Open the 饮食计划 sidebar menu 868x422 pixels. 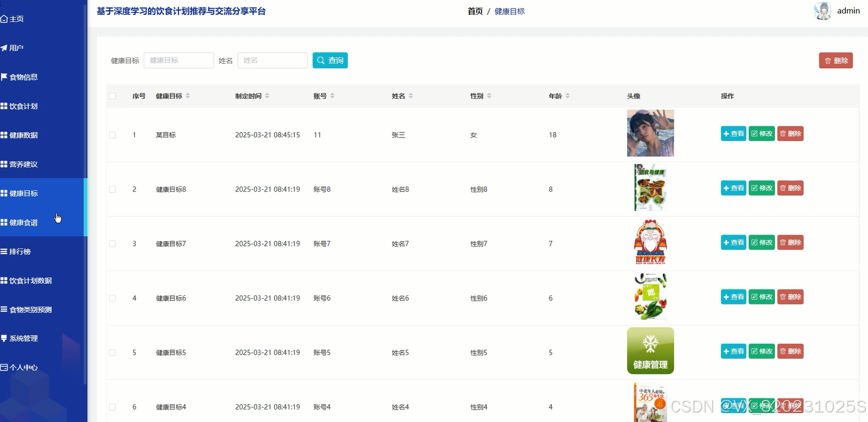click(42, 106)
